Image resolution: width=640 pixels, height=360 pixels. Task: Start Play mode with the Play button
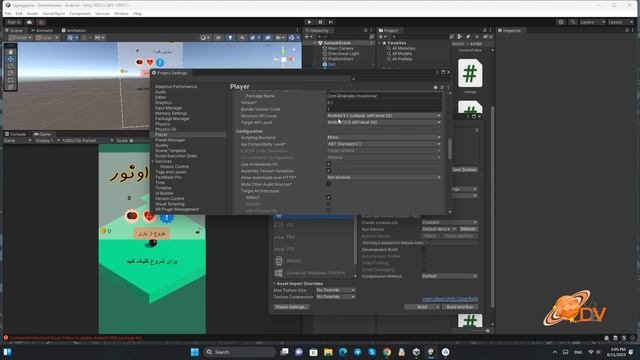309,22
